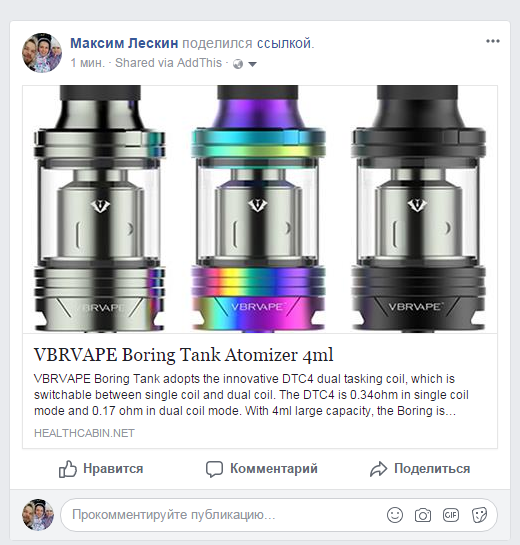This screenshot has height=545, width=520.
Task: Open the VBRVAPE Boring Tank Atomizer 4ml title
Action: 184,355
